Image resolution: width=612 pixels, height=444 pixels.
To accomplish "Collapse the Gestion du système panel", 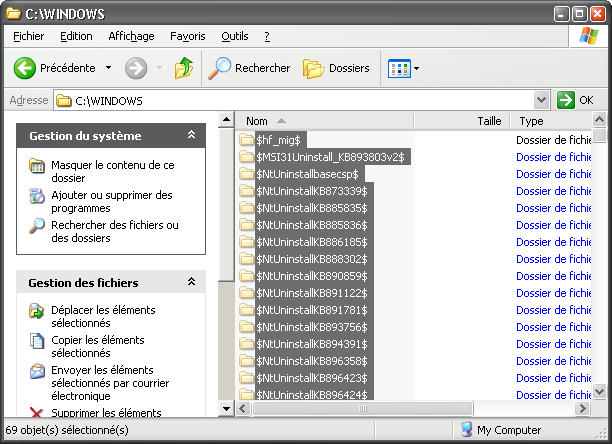I will coord(191,135).
